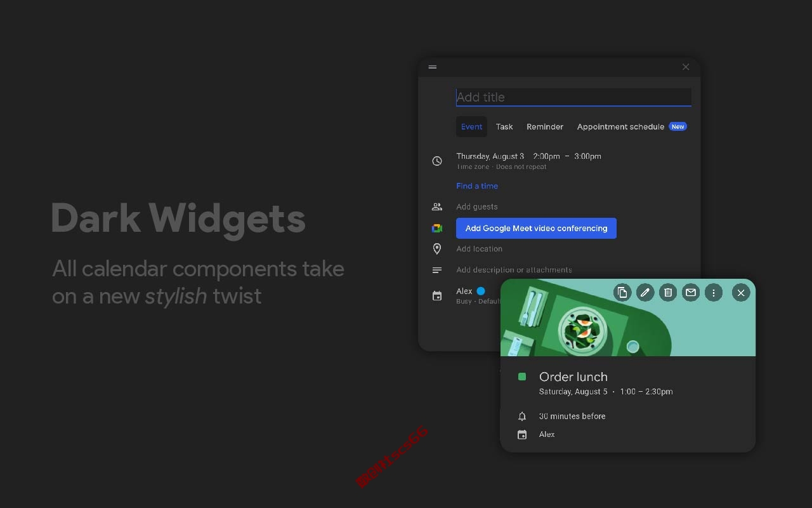Click the 30 minutes before reminder
Screen dimensions: 812x508
coord(572,417)
